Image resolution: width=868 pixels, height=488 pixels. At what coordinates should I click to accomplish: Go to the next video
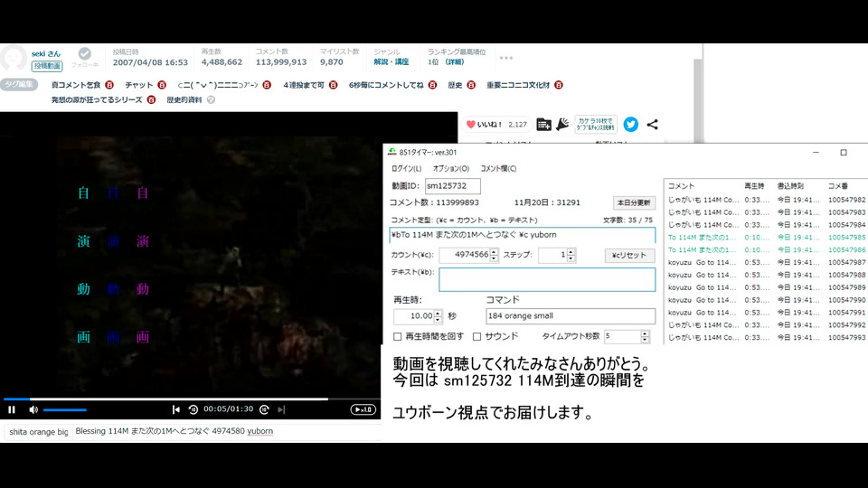[x=281, y=409]
